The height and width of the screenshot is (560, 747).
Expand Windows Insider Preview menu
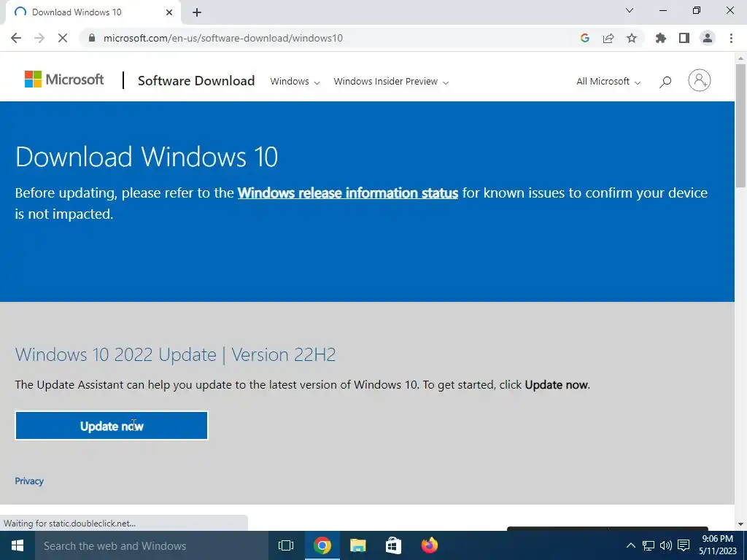(x=391, y=82)
